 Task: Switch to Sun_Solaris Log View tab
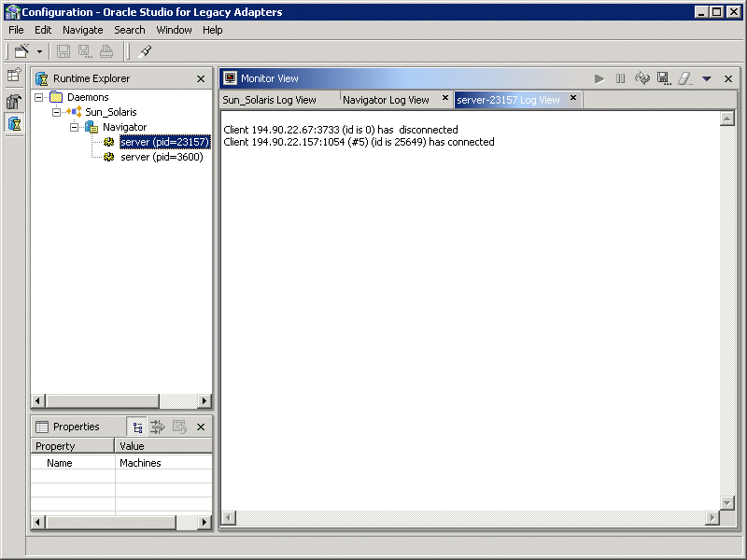point(269,100)
